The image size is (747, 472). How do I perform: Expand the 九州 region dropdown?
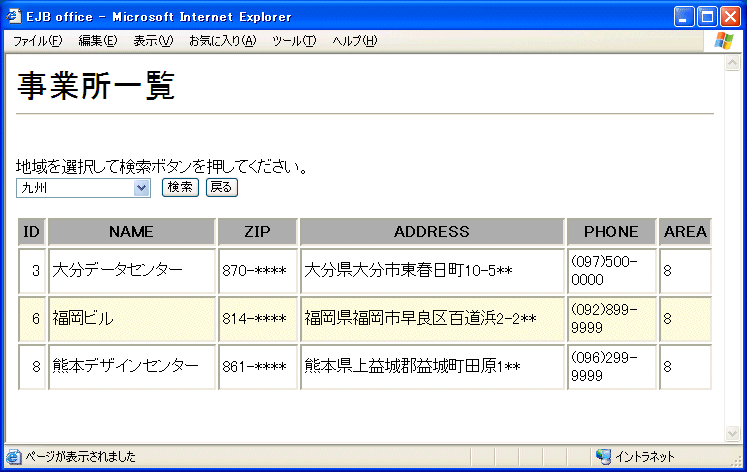pyautogui.click(x=141, y=188)
